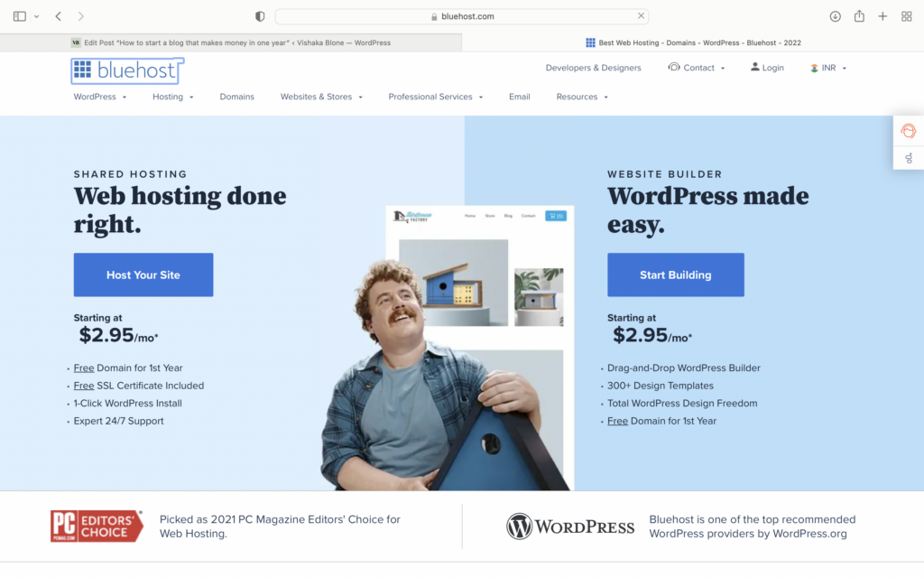Open the Share button in Safari toolbar
This screenshot has width=924, height=578.
pyautogui.click(x=859, y=16)
